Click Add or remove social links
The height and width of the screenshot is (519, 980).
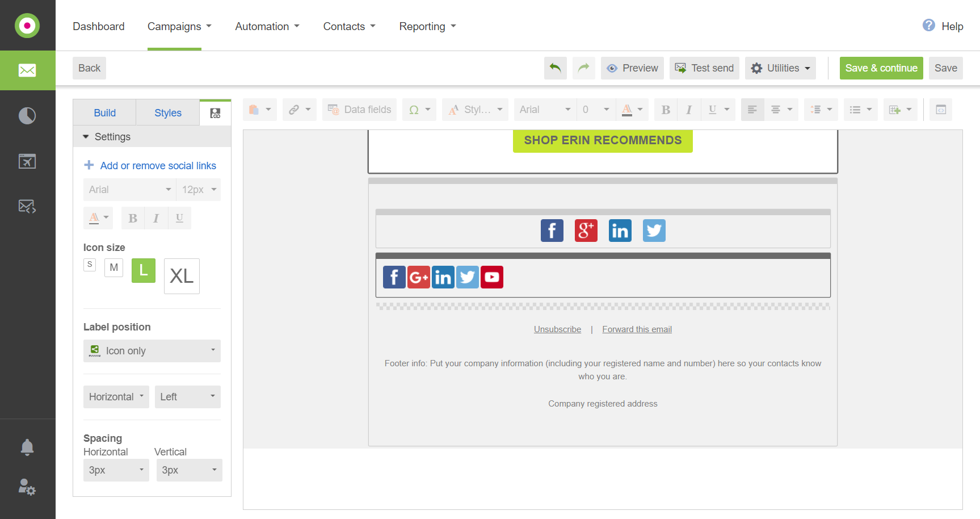point(150,166)
